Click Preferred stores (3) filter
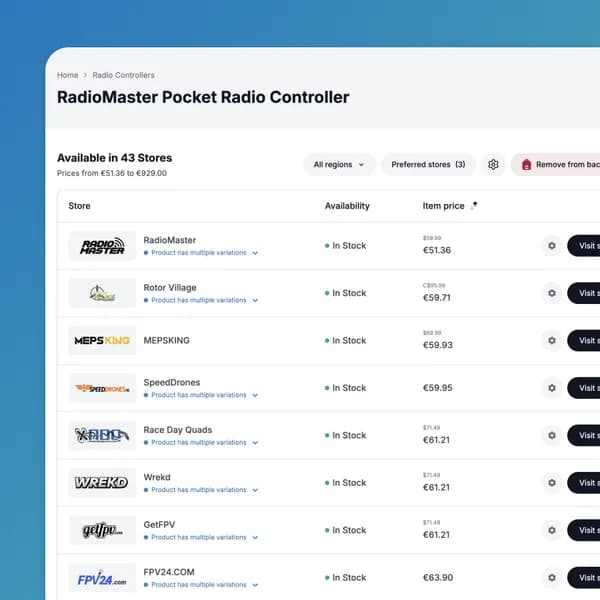Image resolution: width=600 pixels, height=600 pixels. point(428,165)
